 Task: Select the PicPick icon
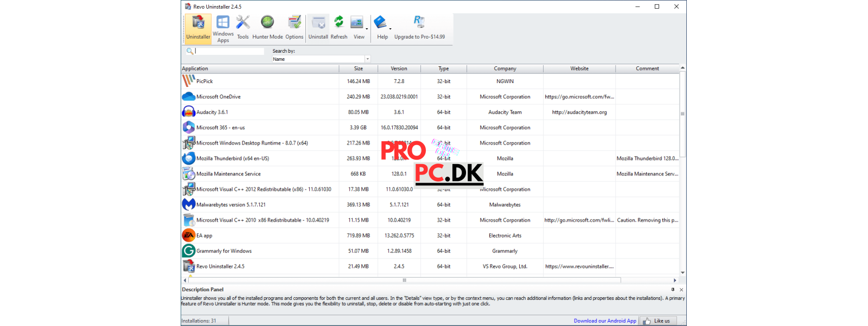click(x=188, y=81)
